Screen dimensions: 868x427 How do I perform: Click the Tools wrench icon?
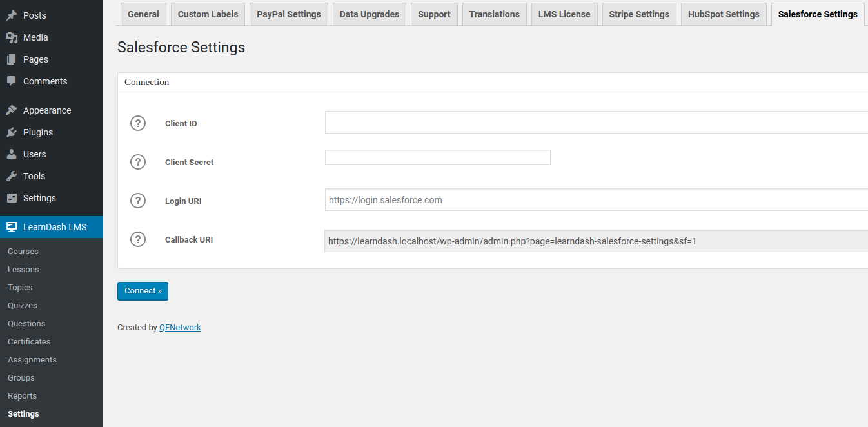12,176
